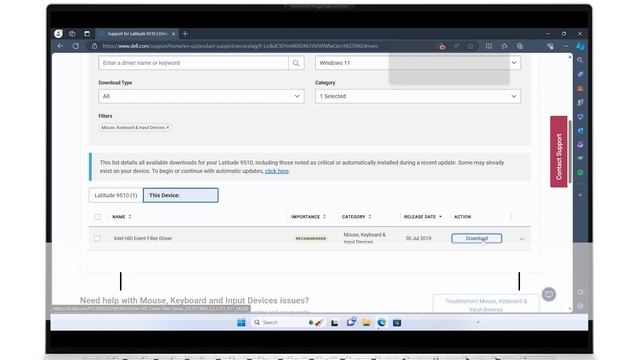Viewport: 640px width, 360px height.
Task: Open the Edge workspaces icon
Action: pyautogui.click(x=72, y=34)
